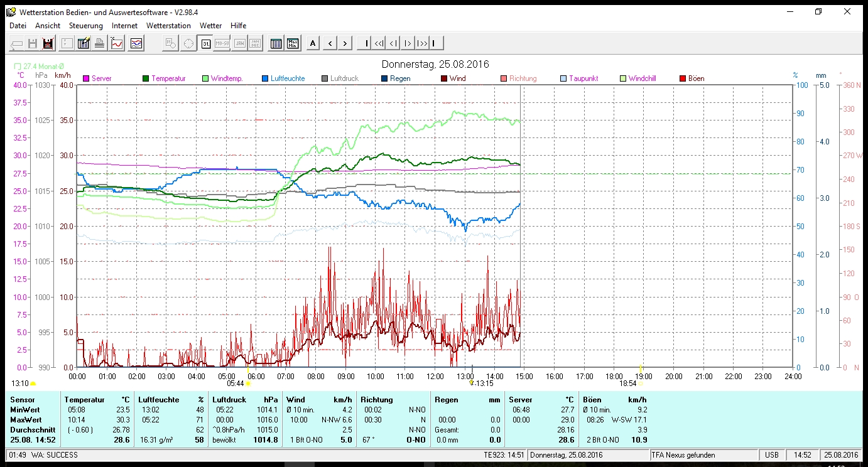This screenshot has width=868, height=467.
Task: Open the Ansicht menu
Action: [48, 26]
